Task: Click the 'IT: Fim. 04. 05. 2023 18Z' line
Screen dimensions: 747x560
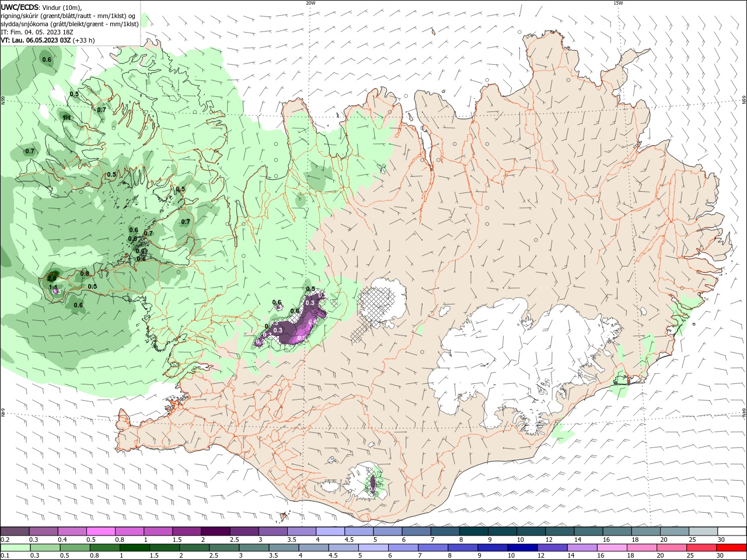Action: (36, 32)
